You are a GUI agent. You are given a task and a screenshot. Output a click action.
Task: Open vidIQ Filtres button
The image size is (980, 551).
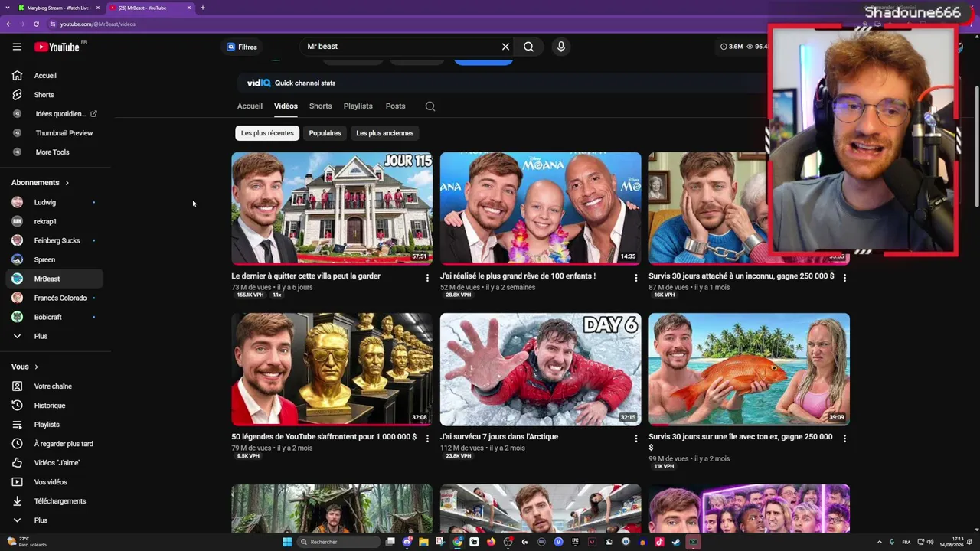[242, 47]
